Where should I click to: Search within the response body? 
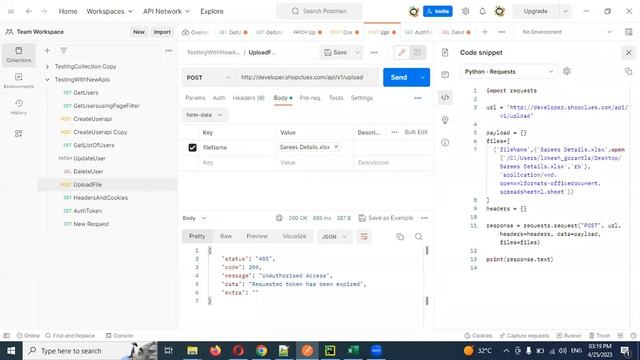[x=418, y=236]
